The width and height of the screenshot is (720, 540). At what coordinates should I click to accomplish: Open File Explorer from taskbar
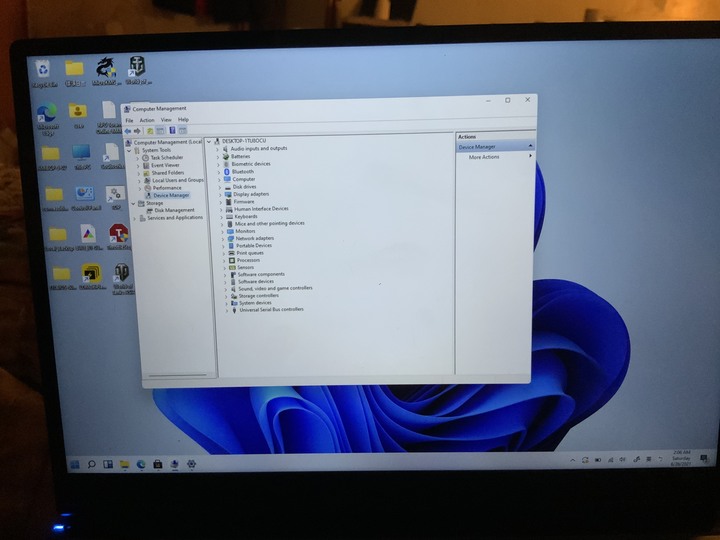click(x=124, y=465)
